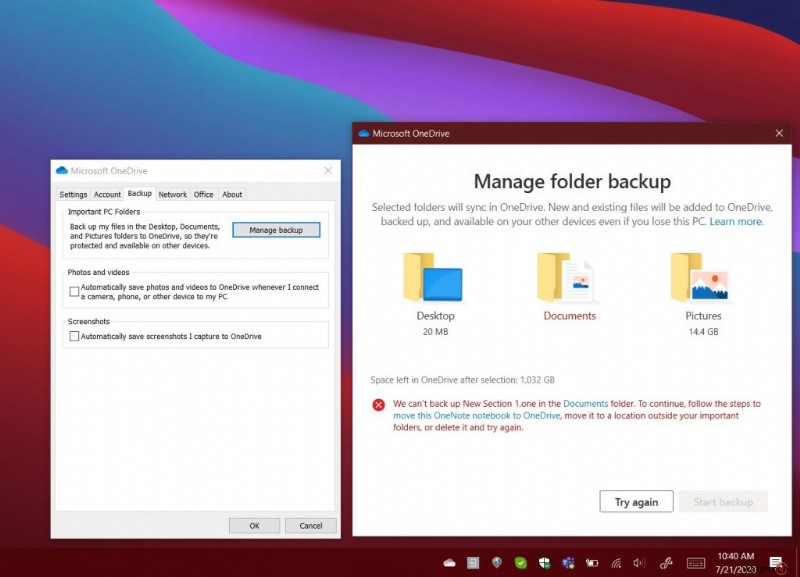Open the Account tab in OneDrive settings
Screen dimensions: 800x577
(107, 194)
